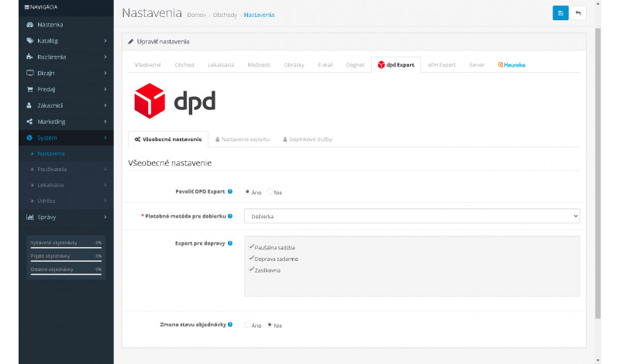This screenshot has width=620, height=364.
Task: Expand the Rozšírenia sidebar menu
Action: (105, 57)
